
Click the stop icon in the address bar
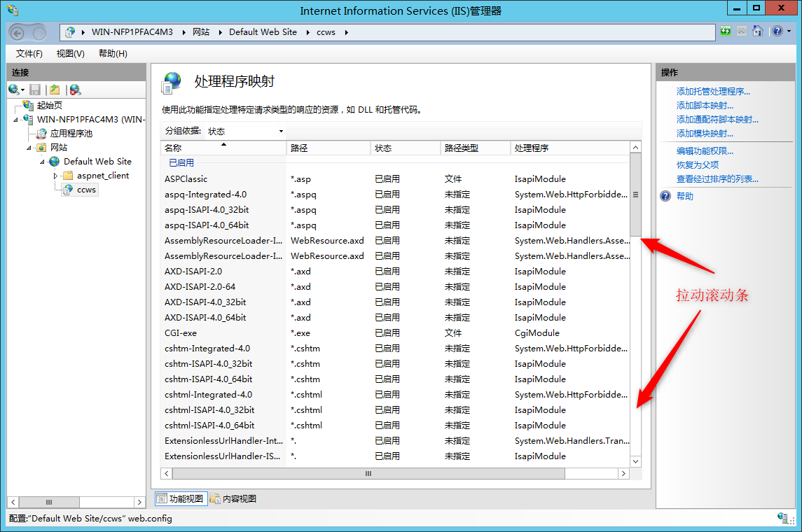(x=741, y=31)
